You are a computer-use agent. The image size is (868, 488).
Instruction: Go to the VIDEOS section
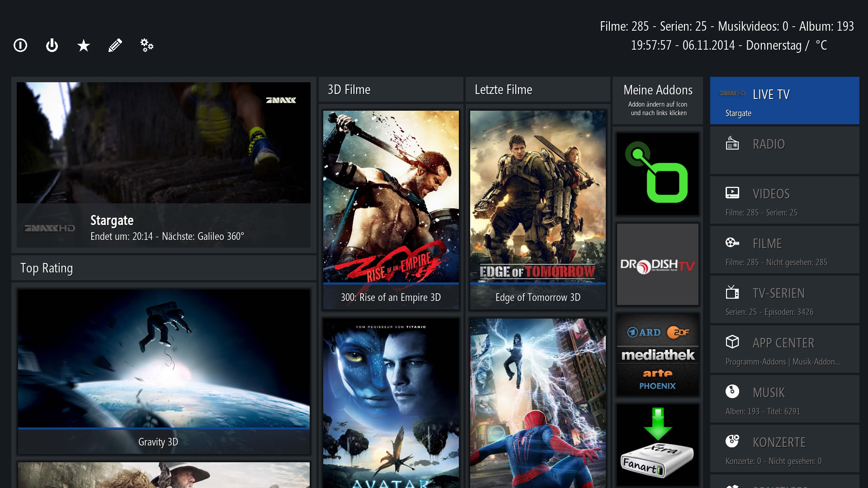(x=785, y=200)
